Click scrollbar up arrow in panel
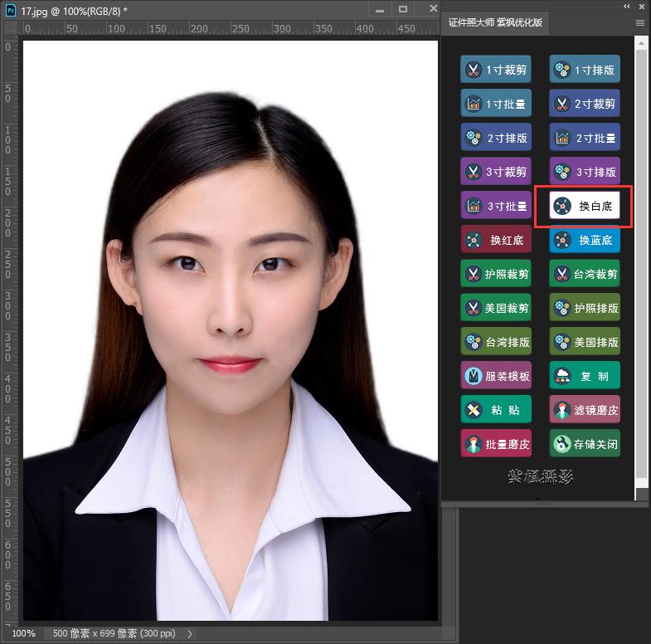This screenshot has height=644, width=651. 641,43
